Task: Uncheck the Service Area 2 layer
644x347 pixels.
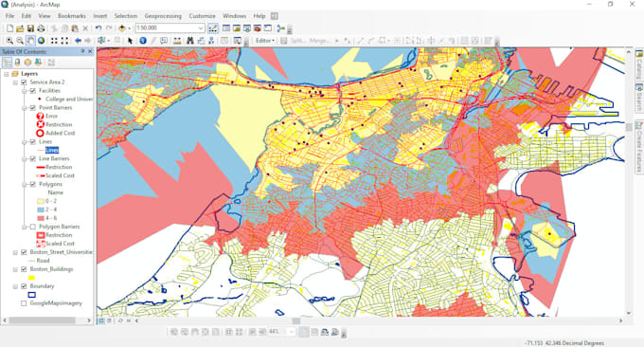Action: [24, 82]
